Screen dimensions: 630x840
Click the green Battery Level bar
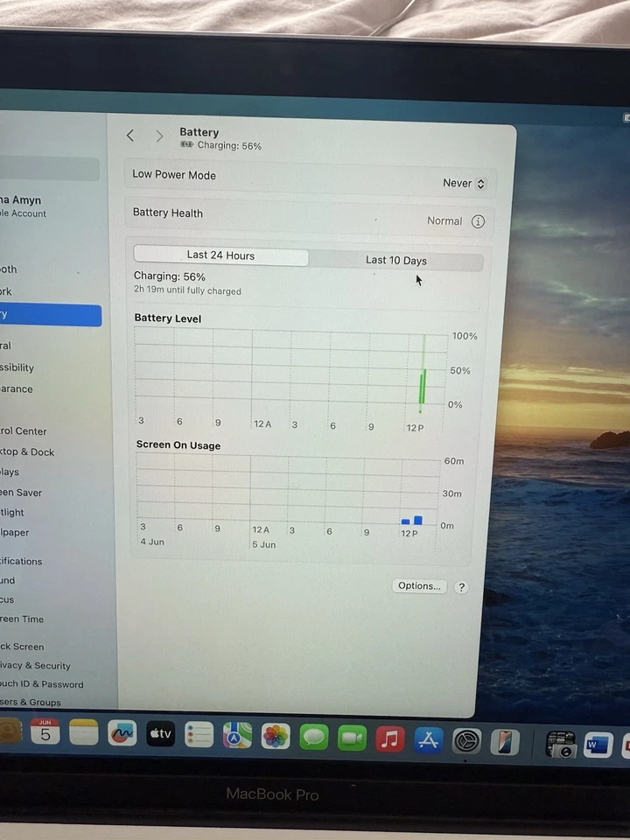pyautogui.click(x=423, y=386)
